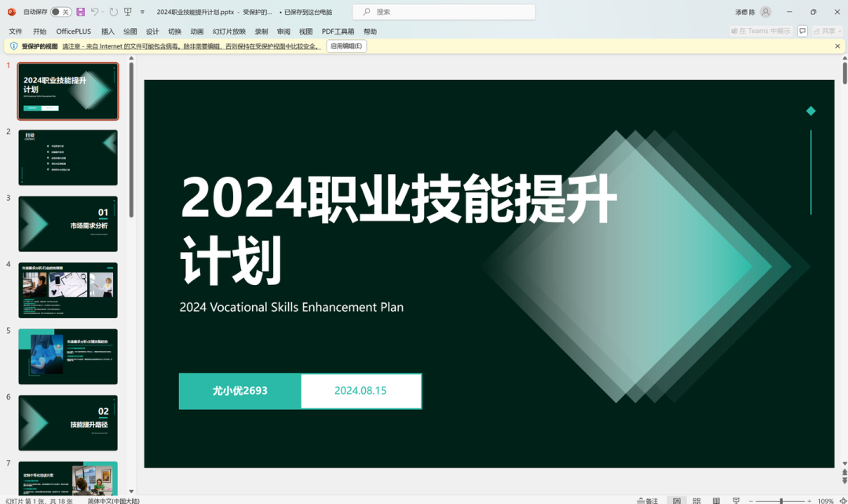The image size is (848, 504).
Task: Click the small teal diamond on slide
Action: coord(810,111)
